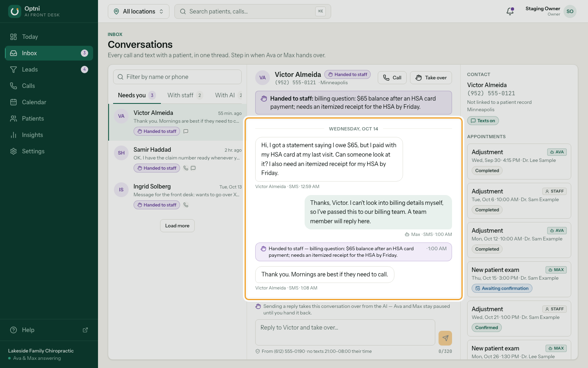Image resolution: width=588 pixels, height=368 pixels.
Task: Call Victor Almeida with the Call button
Action: point(392,78)
